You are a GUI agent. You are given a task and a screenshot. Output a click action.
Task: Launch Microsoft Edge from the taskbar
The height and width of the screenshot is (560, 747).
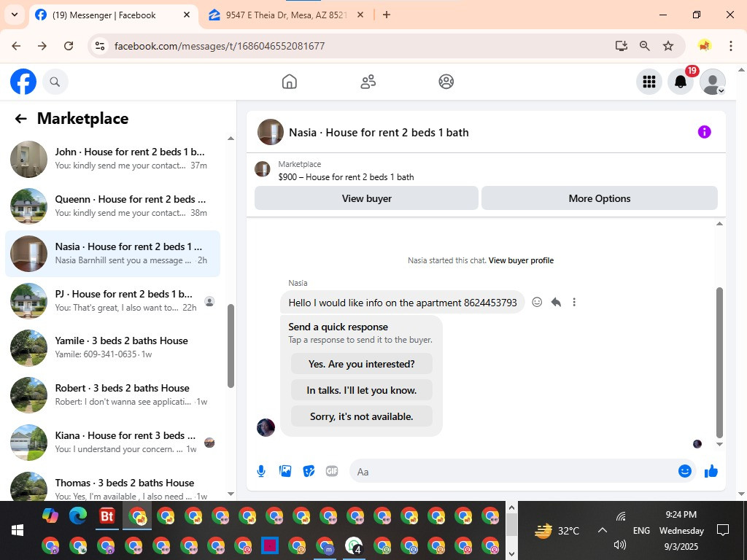coord(79,516)
